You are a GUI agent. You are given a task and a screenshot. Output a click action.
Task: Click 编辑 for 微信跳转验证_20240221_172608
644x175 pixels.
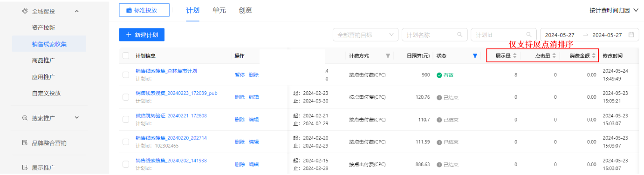click(x=253, y=120)
